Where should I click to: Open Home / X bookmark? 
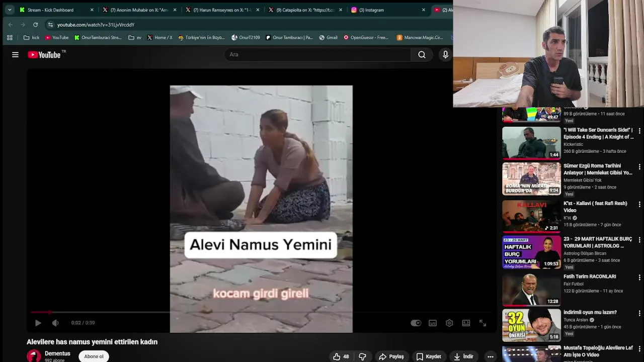coord(159,37)
